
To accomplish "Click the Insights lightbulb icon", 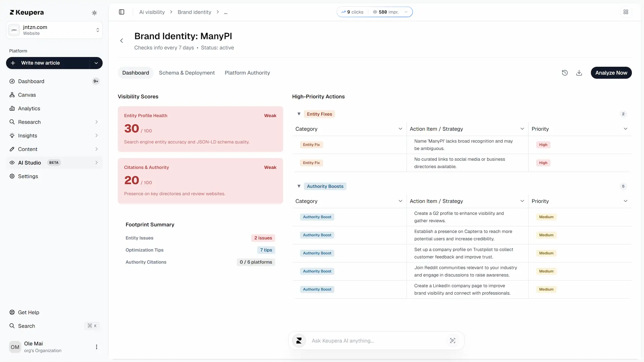I will coord(12,135).
